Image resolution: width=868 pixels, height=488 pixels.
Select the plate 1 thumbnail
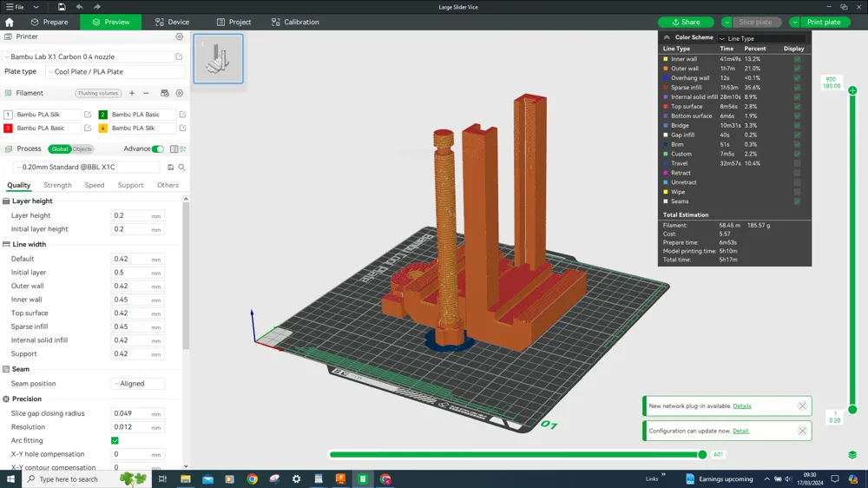point(218,59)
